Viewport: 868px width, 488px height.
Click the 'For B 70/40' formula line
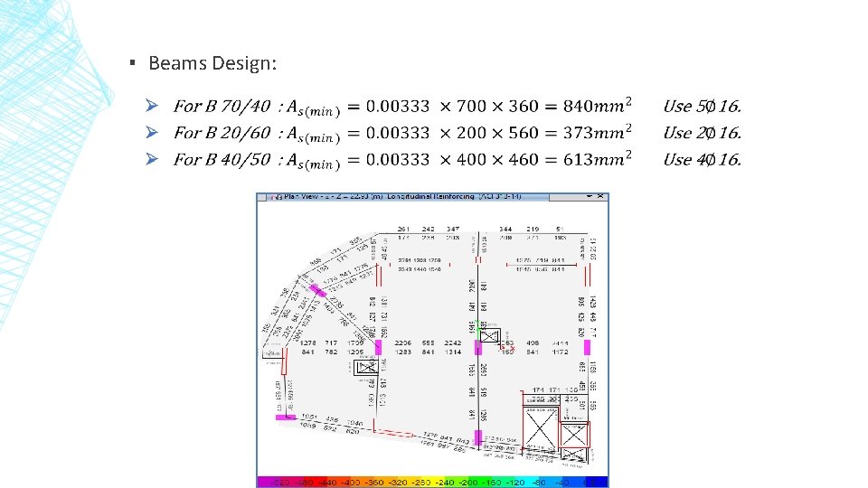402,106
